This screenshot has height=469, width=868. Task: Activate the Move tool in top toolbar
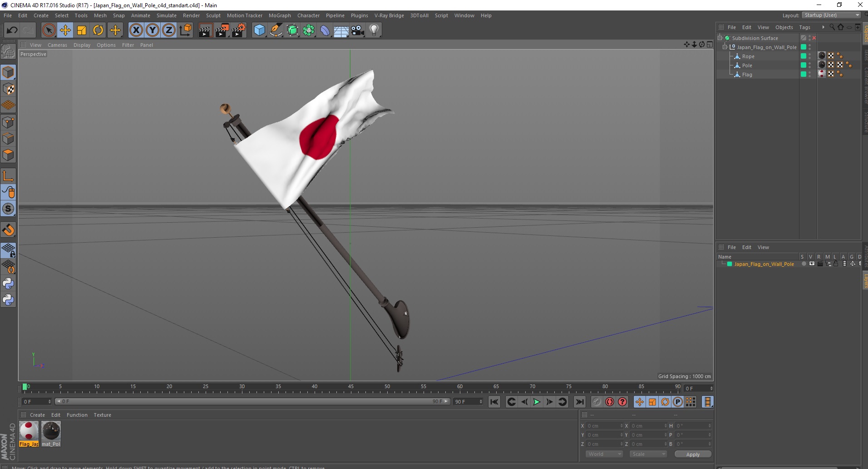(x=65, y=30)
